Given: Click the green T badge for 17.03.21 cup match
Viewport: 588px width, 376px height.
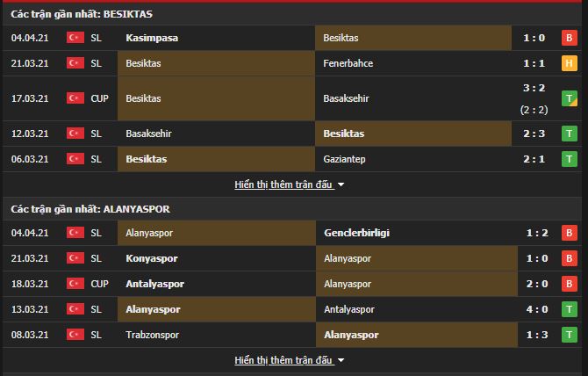Looking at the screenshot, I should (x=569, y=98).
